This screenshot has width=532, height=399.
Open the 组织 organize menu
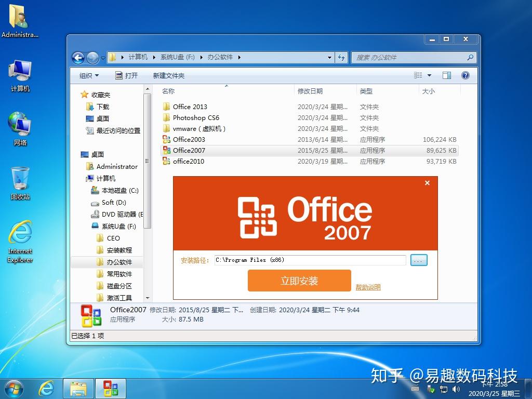(x=89, y=75)
